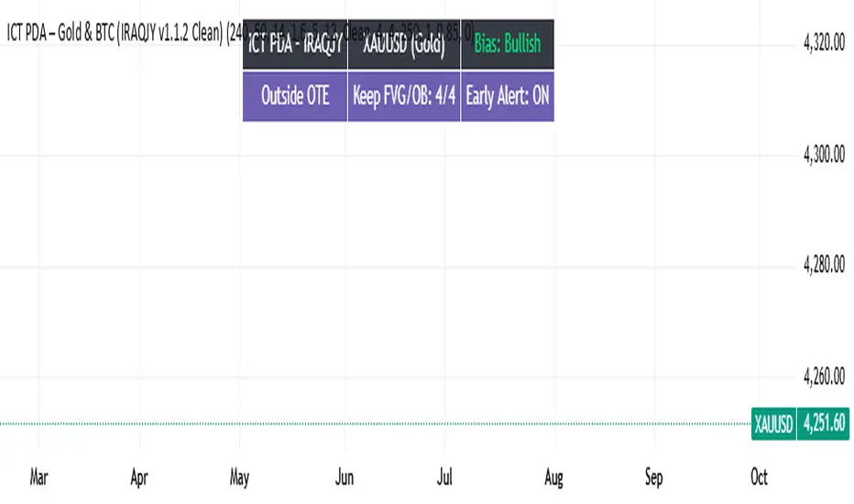Click the 'Early Alert: ON' cell
The image size is (854, 504).
tap(508, 95)
